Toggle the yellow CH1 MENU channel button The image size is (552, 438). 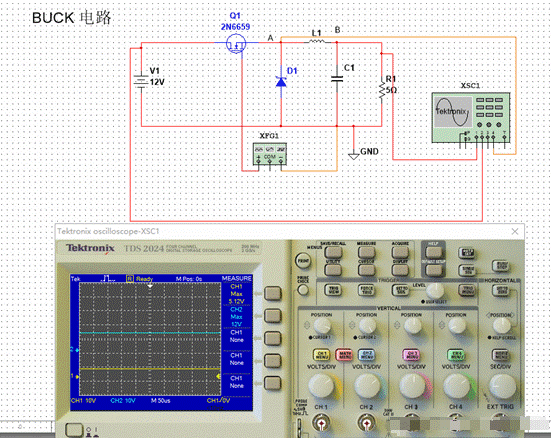[x=322, y=355]
